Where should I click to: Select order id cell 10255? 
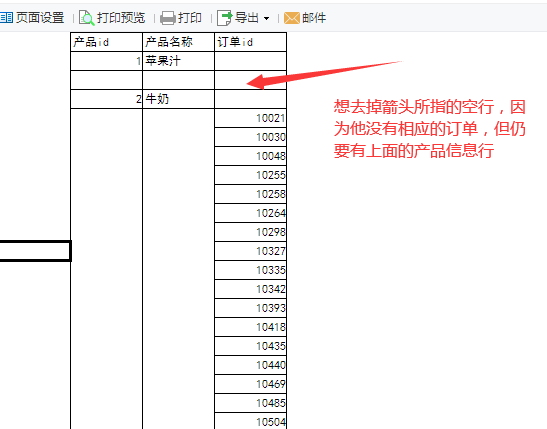(x=250, y=175)
